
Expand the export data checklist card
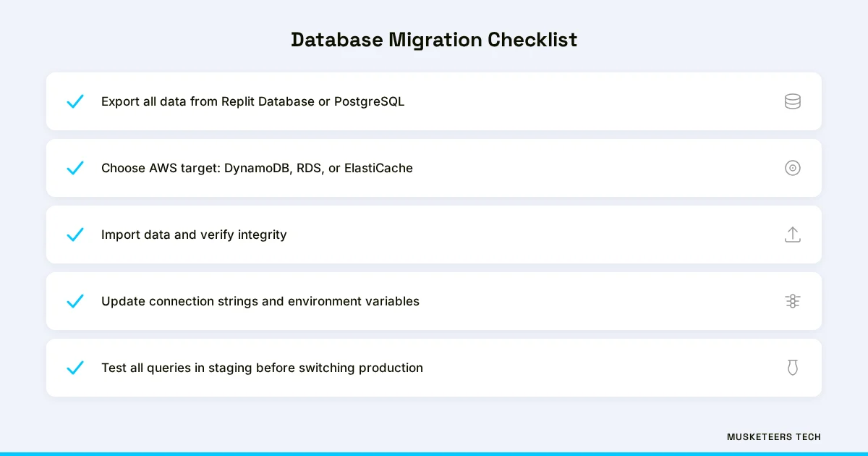[434, 101]
